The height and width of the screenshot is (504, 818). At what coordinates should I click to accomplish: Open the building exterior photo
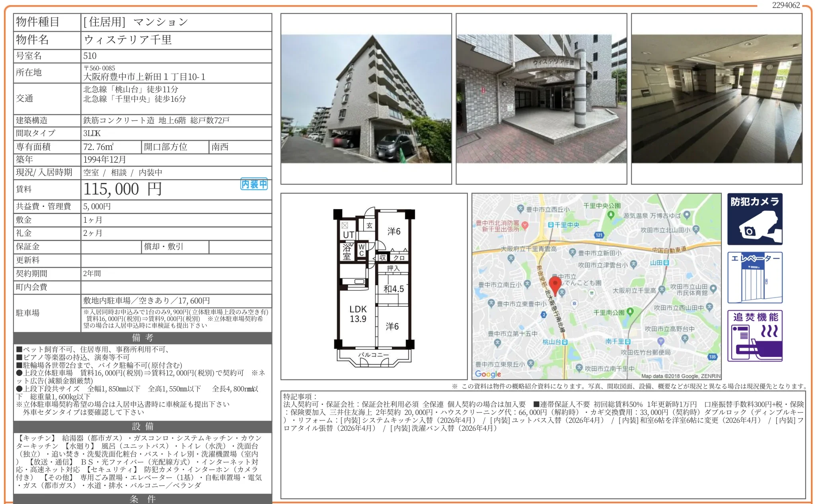coord(366,99)
